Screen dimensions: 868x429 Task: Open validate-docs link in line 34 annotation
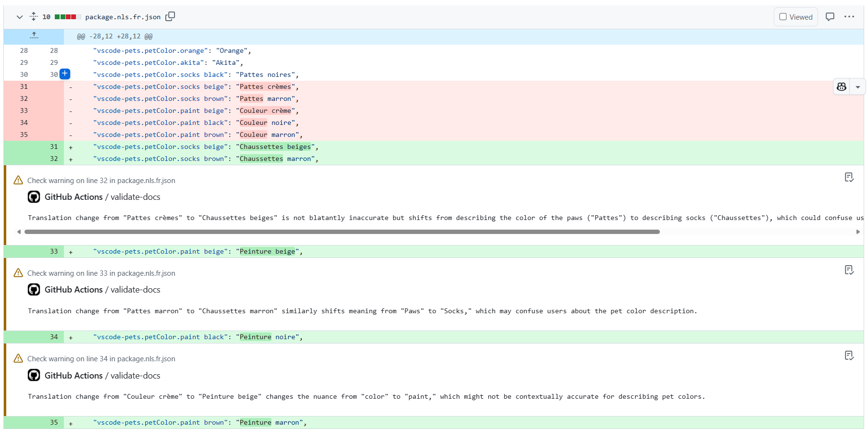[x=136, y=376]
